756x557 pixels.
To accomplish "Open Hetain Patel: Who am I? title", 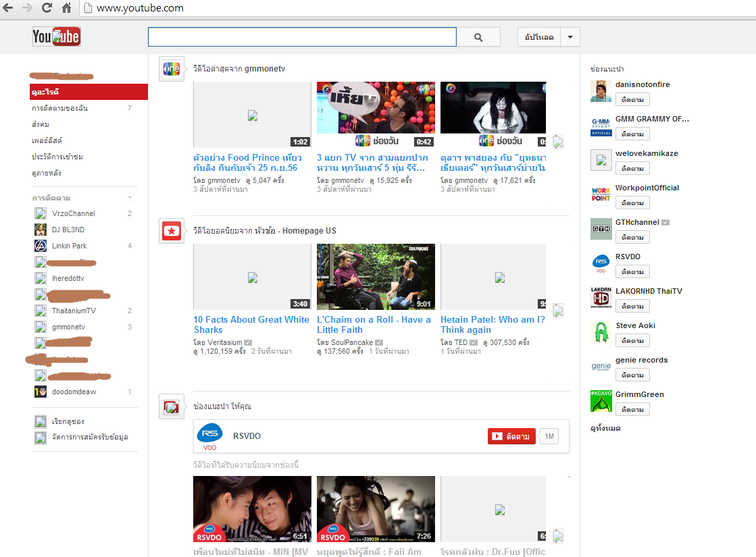I will pos(493,325).
